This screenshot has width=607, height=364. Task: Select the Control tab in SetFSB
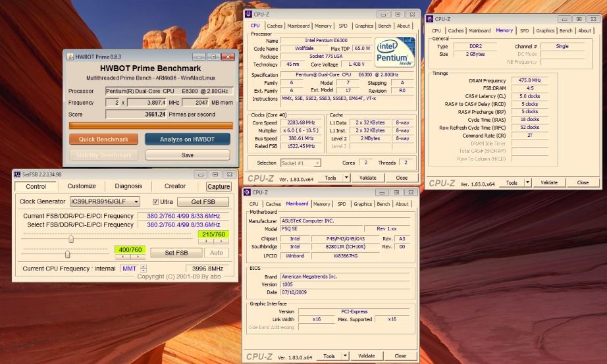[36, 187]
